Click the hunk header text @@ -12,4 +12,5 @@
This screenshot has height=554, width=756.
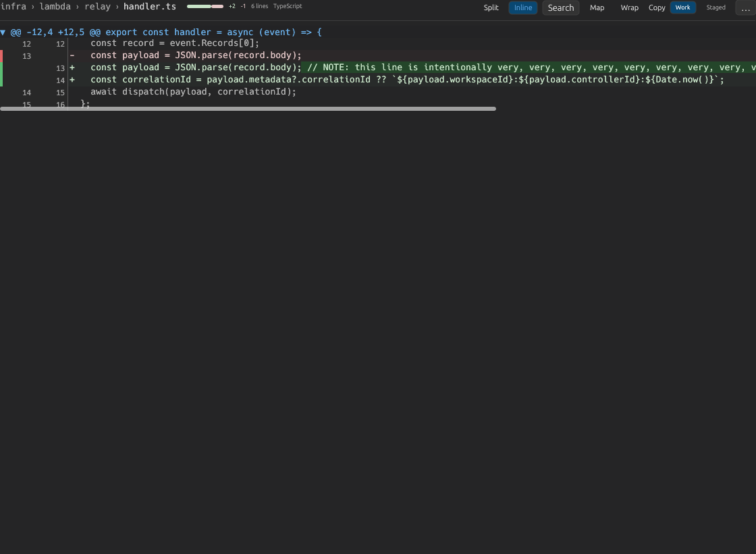(55, 32)
